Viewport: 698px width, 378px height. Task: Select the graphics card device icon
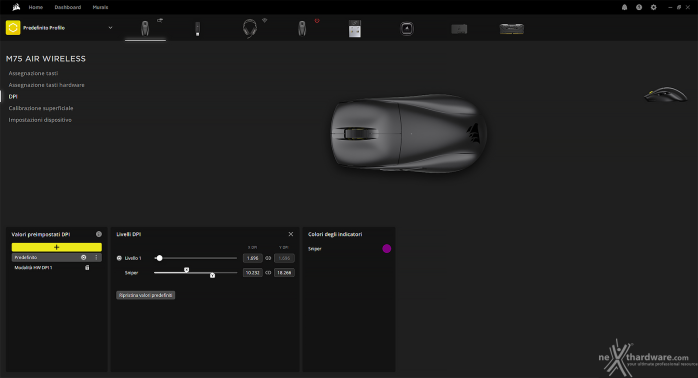[459, 29]
